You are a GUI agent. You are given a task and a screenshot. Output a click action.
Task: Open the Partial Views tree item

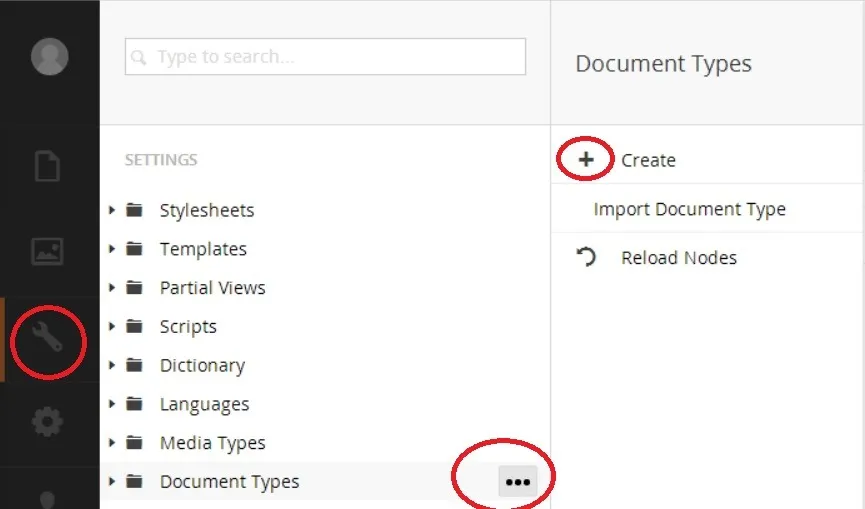pos(212,288)
